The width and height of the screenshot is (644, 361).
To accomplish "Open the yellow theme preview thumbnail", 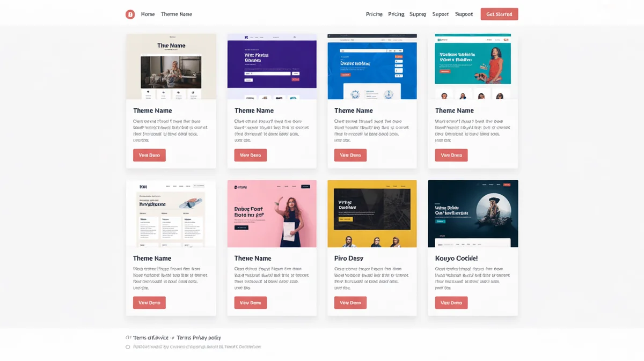I will 372,213.
